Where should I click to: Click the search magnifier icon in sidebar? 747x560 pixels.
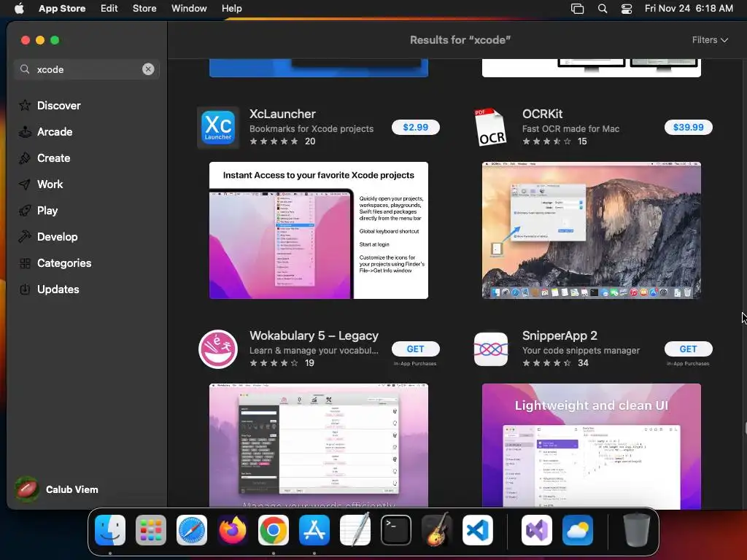25,69
